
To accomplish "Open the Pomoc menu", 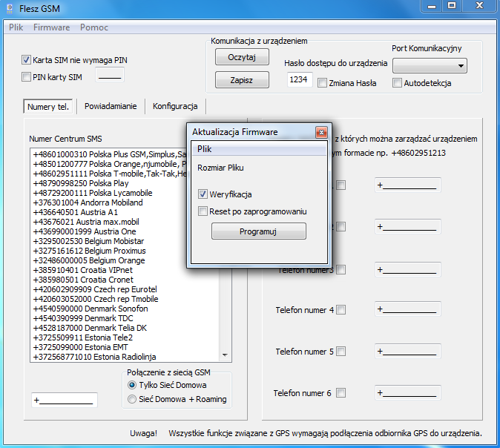I will (x=94, y=27).
